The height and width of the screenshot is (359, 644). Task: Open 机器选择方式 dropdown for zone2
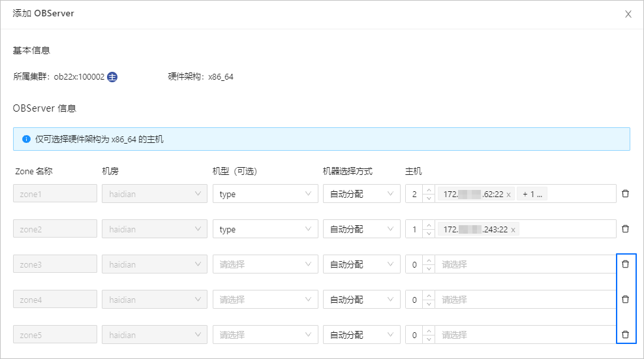[x=361, y=229]
